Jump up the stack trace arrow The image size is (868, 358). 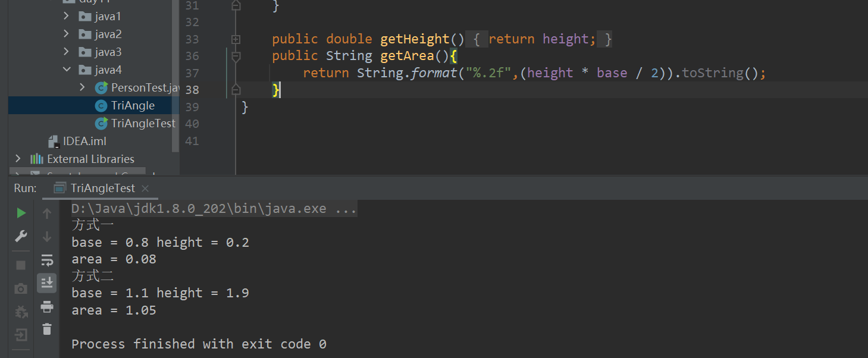click(47, 213)
